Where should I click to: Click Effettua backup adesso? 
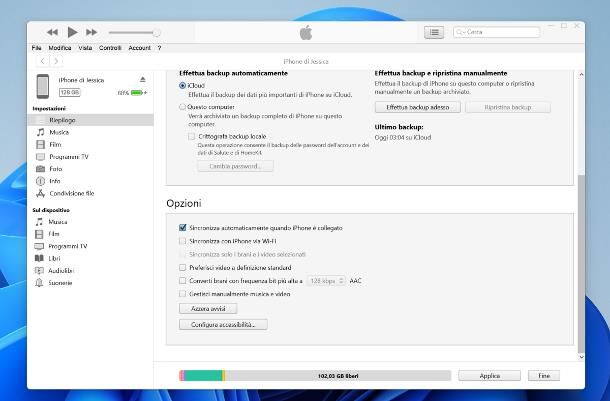click(417, 107)
